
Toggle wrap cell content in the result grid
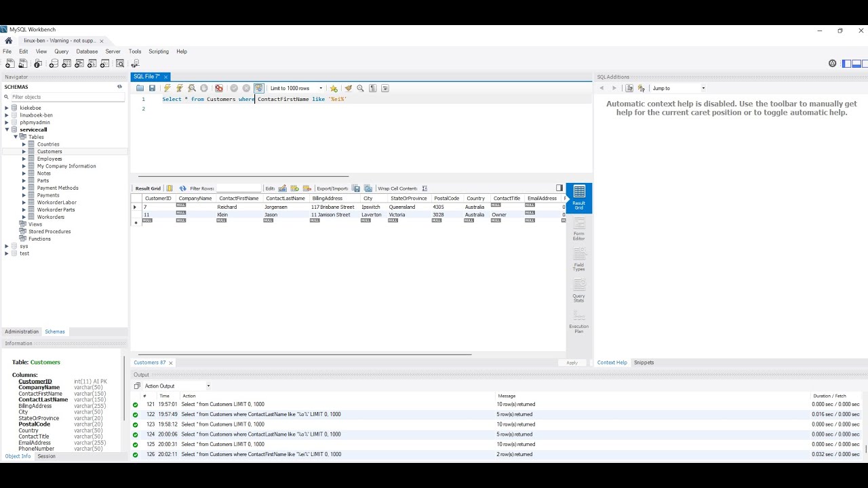(425, 188)
